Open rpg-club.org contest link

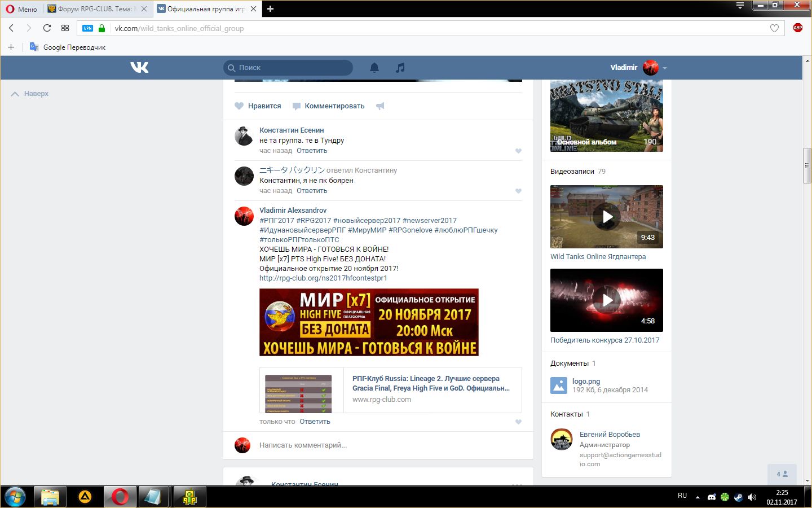(x=323, y=278)
